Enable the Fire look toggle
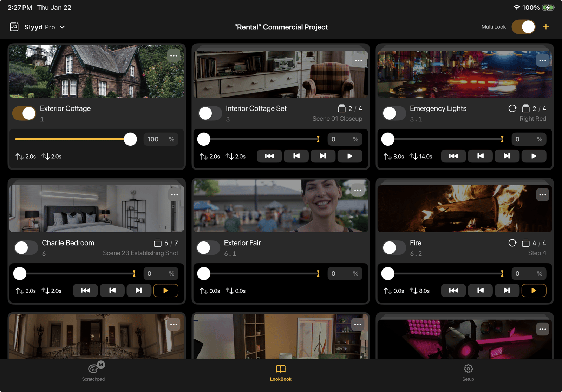The height and width of the screenshot is (392, 562). click(394, 248)
